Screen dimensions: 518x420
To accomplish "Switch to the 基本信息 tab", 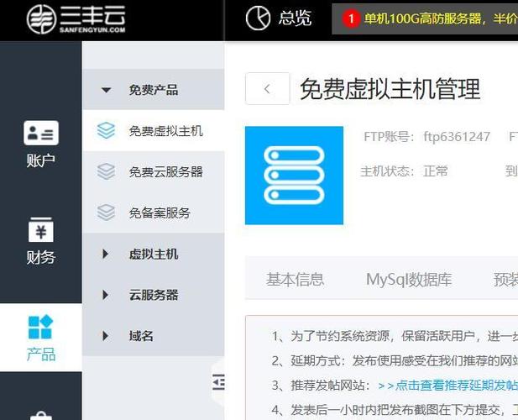I will click(295, 279).
